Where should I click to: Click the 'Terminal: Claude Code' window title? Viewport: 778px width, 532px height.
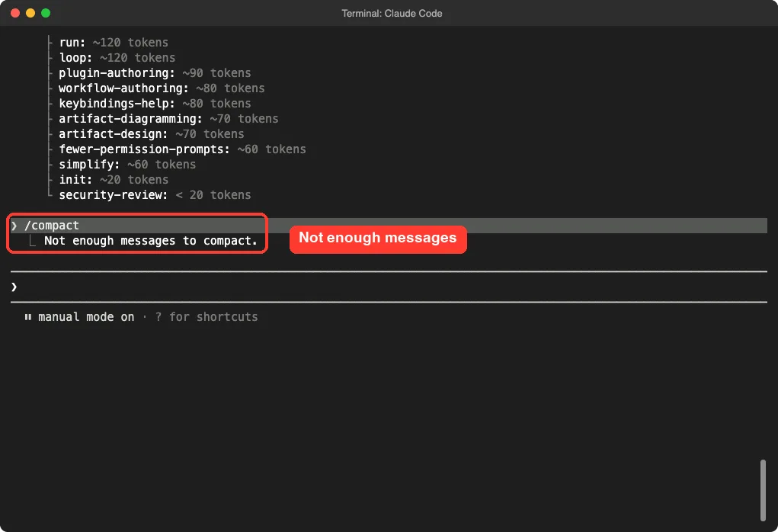coord(392,14)
